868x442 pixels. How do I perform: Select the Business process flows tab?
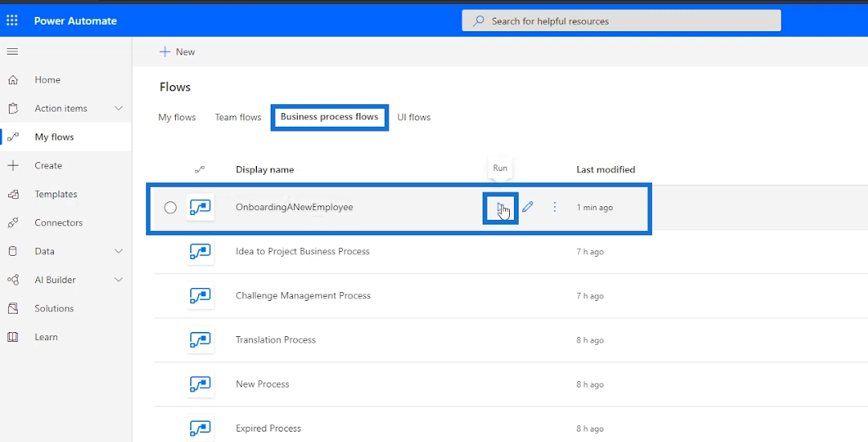pyautogui.click(x=329, y=117)
